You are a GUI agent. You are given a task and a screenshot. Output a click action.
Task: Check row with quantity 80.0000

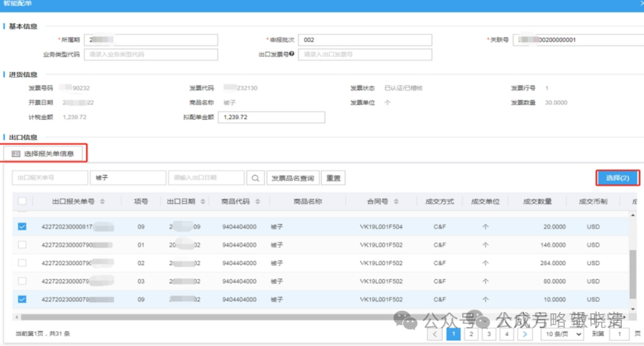(22, 281)
